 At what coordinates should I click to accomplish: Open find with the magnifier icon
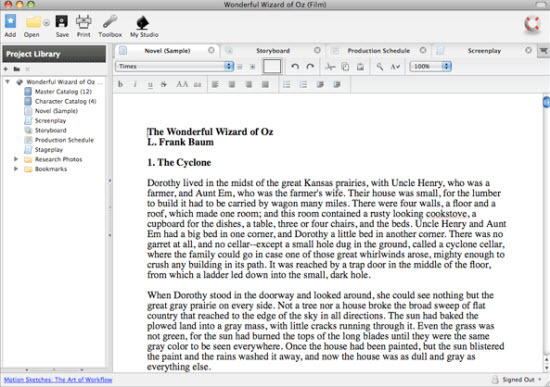(380, 66)
